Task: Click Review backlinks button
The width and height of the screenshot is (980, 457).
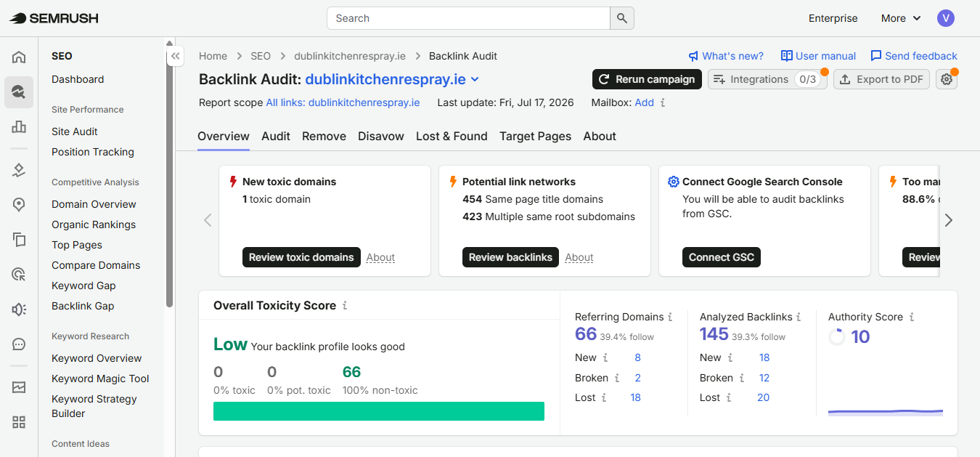Action: click(510, 257)
